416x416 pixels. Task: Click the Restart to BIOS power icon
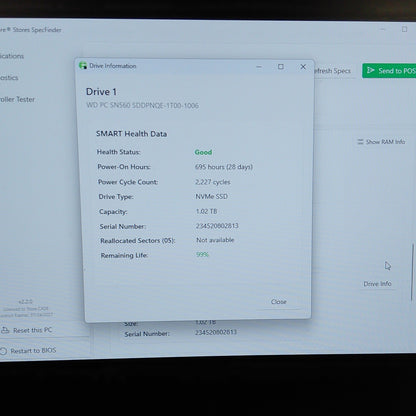3,351
